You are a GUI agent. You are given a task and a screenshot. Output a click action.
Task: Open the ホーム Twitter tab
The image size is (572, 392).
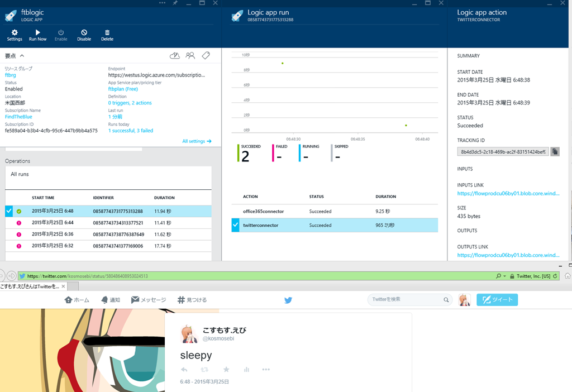(x=77, y=300)
